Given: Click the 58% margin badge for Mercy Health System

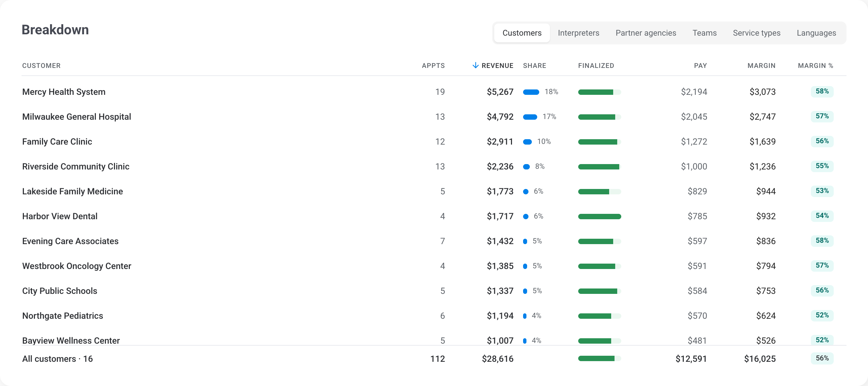Looking at the screenshot, I should [822, 91].
